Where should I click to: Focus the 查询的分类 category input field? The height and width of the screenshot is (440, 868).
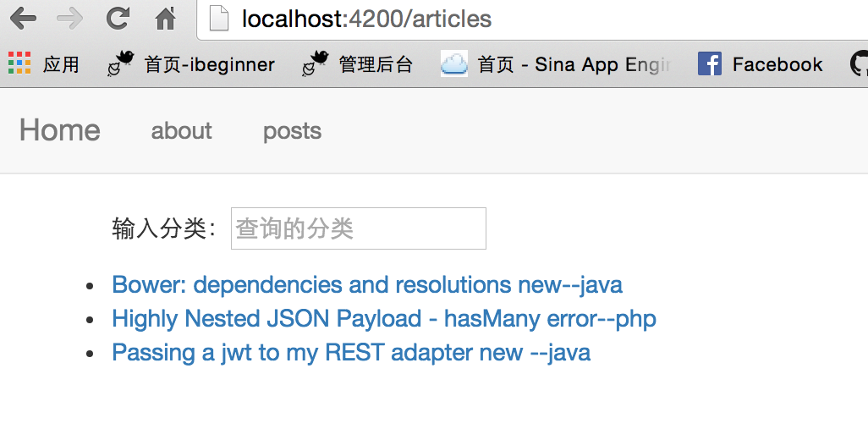point(358,228)
